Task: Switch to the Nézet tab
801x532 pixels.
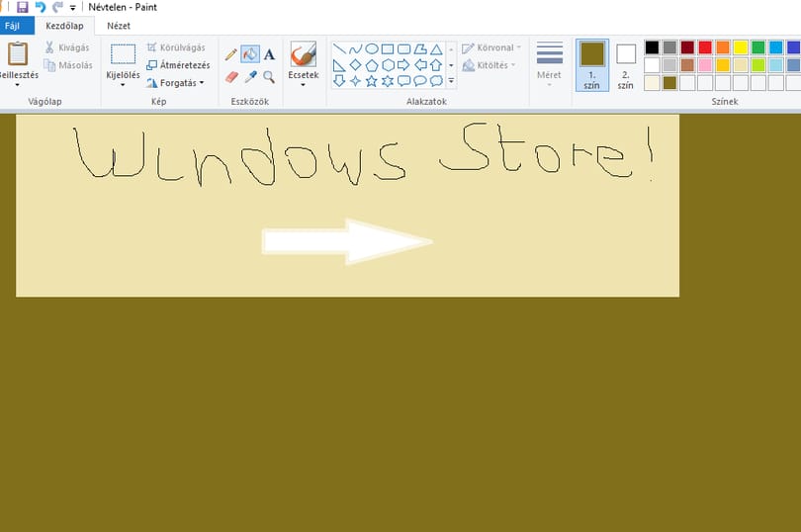Action: click(119, 26)
